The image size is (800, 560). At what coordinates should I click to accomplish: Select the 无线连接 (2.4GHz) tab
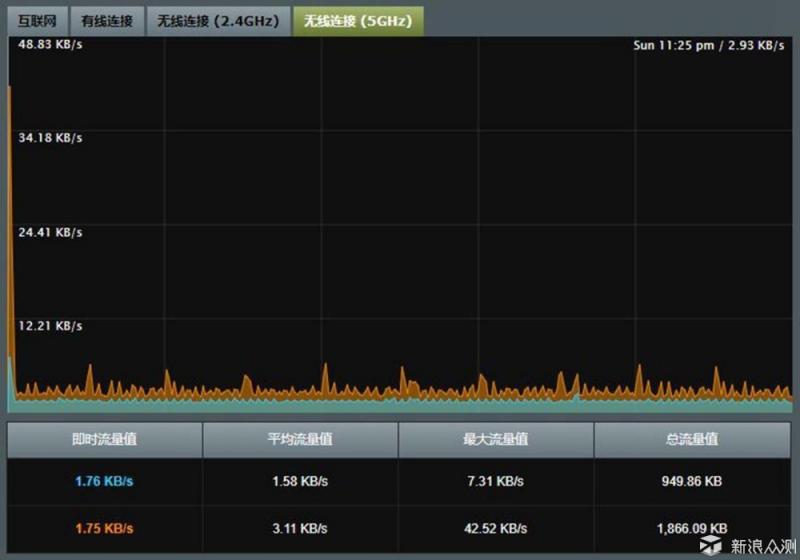(x=218, y=21)
